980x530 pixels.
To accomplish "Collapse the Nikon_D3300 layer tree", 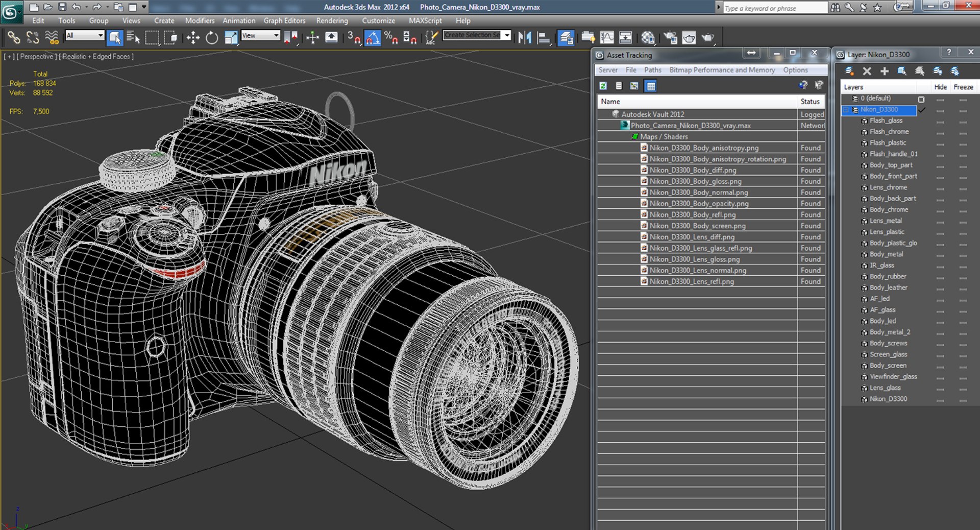I will point(846,110).
